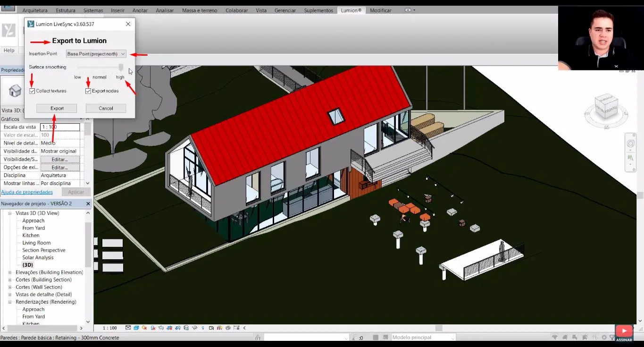The image size is (644, 347).
Task: Uncheck the Collect textures checkbox
Action: coord(32,91)
